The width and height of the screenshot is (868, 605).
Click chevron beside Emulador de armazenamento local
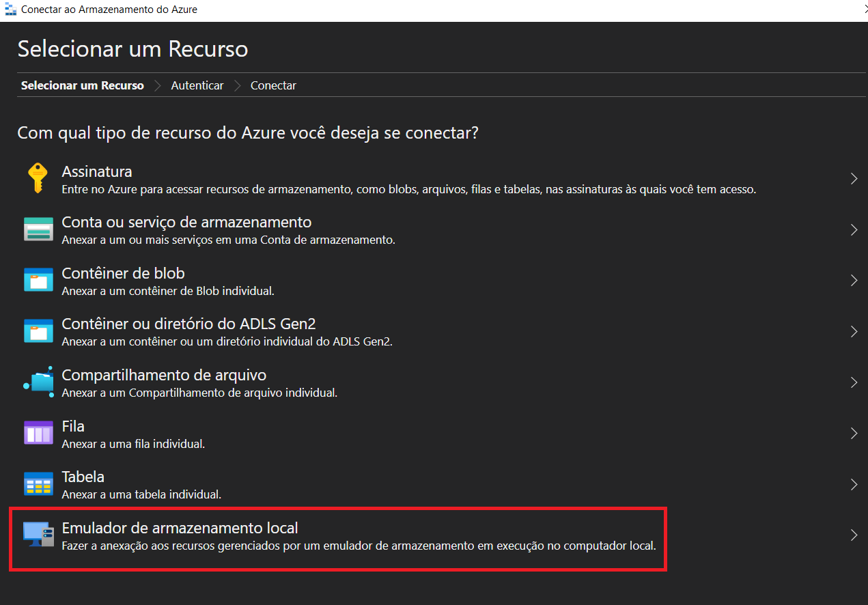click(854, 535)
